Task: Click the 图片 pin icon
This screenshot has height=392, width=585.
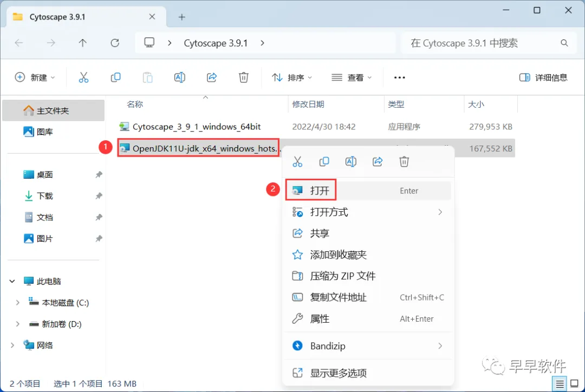Action: 99,238
